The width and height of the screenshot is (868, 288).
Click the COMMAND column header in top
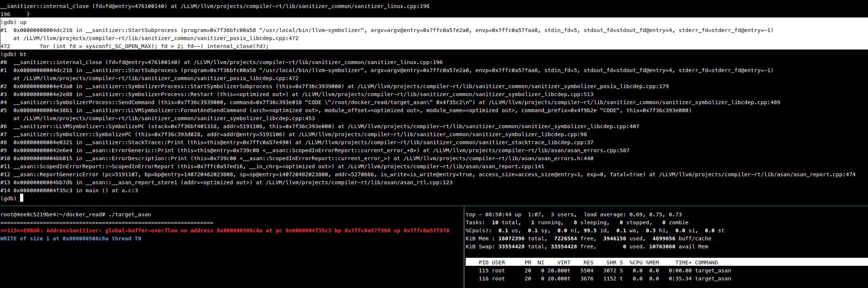pyautogui.click(x=706, y=263)
